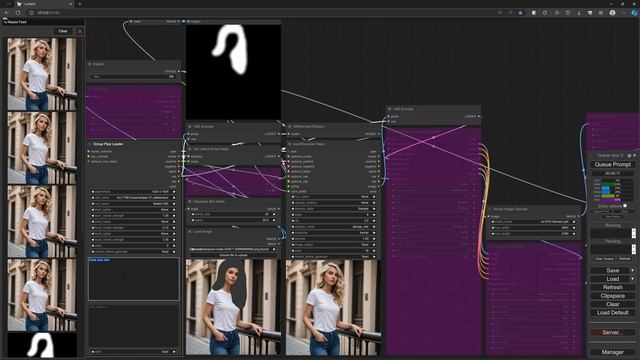Click the Load Image preview with grey masked hair

pyautogui.click(x=233, y=307)
